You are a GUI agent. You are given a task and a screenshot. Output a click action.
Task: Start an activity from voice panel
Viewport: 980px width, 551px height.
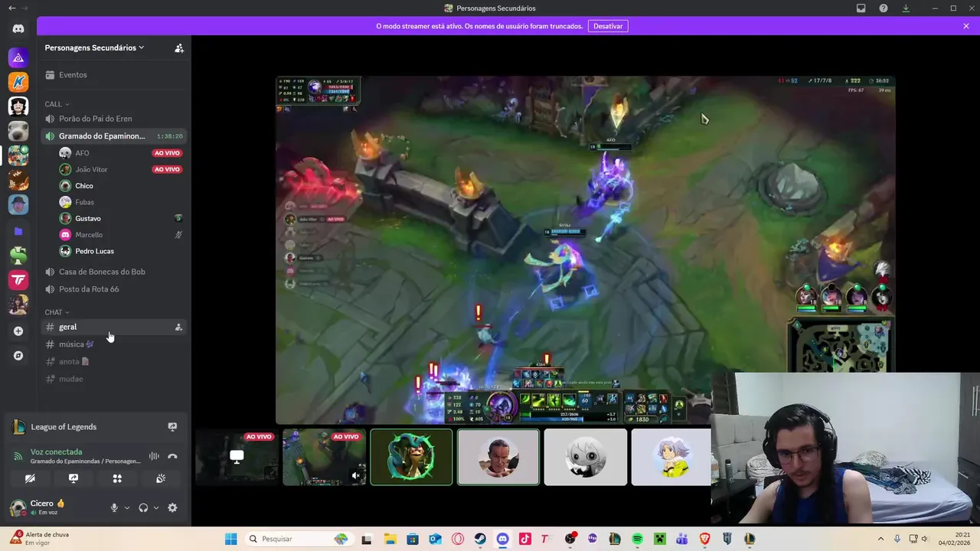(117, 478)
